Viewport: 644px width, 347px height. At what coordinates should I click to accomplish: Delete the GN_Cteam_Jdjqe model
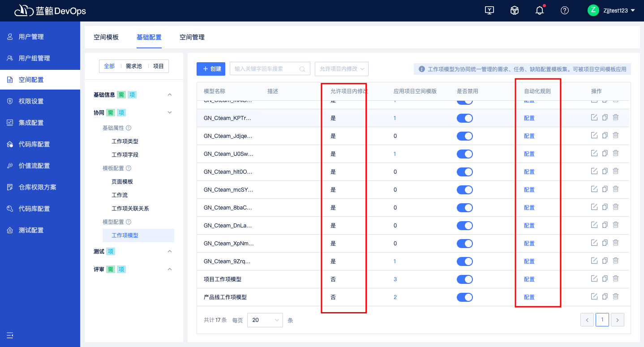click(x=616, y=135)
